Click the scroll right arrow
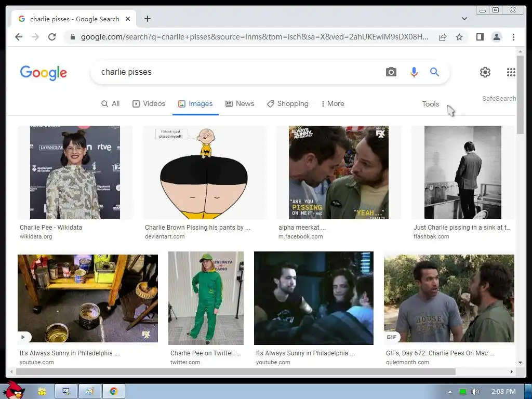The image size is (532, 399). coord(512,372)
